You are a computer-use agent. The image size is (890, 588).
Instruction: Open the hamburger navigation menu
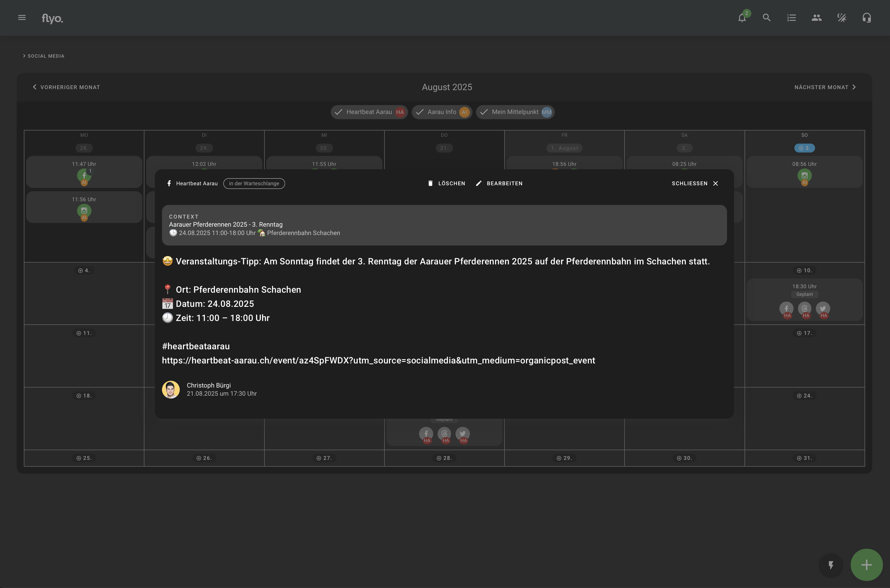coord(22,18)
